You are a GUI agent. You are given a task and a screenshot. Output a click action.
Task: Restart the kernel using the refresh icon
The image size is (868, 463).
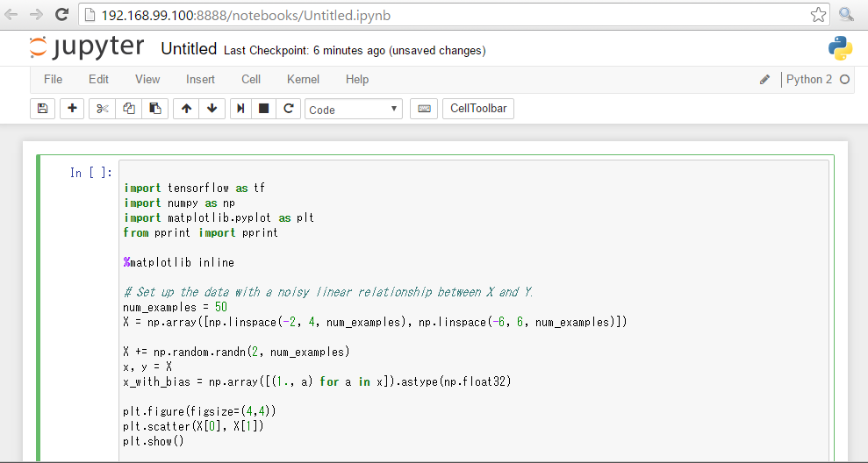pyautogui.click(x=288, y=109)
